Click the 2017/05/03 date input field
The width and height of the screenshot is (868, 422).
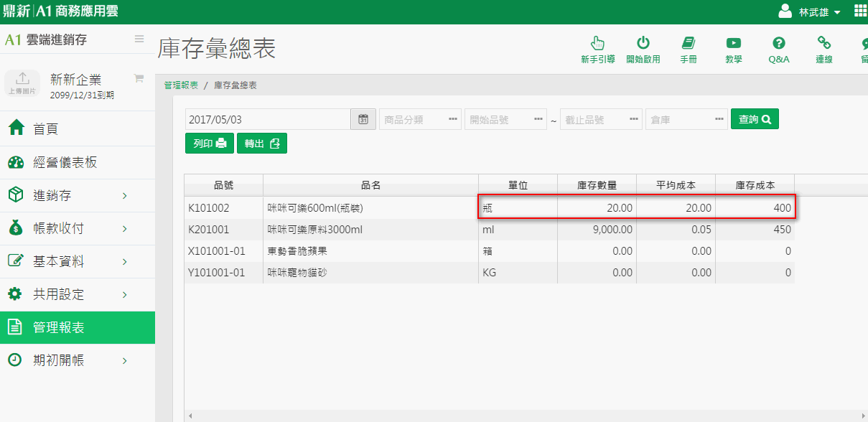[x=268, y=119]
